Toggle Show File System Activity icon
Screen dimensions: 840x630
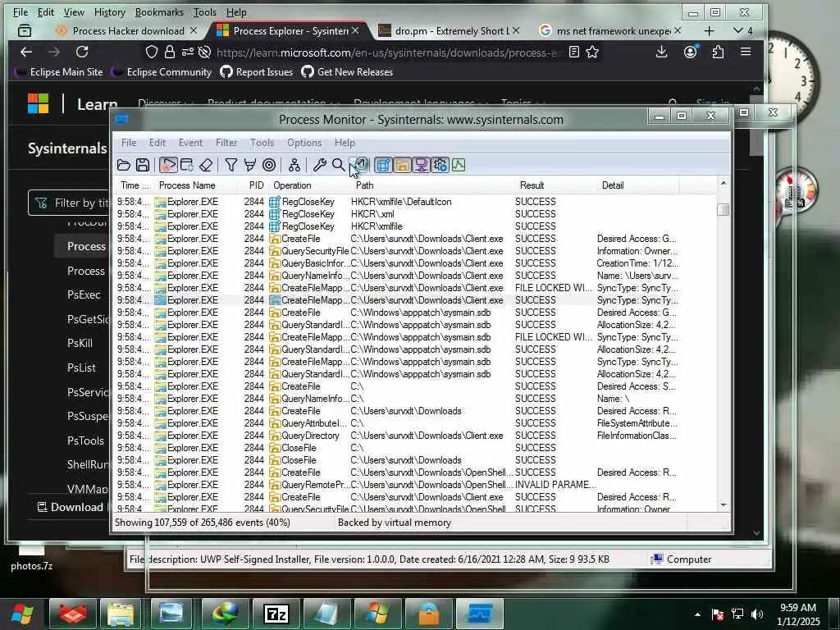pyautogui.click(x=402, y=165)
